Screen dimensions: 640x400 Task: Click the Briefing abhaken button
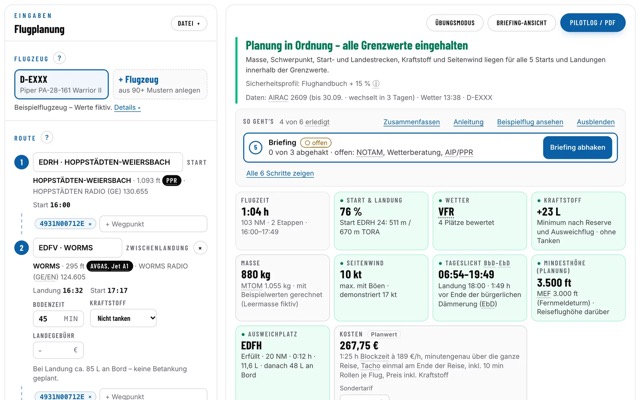pyautogui.click(x=577, y=147)
